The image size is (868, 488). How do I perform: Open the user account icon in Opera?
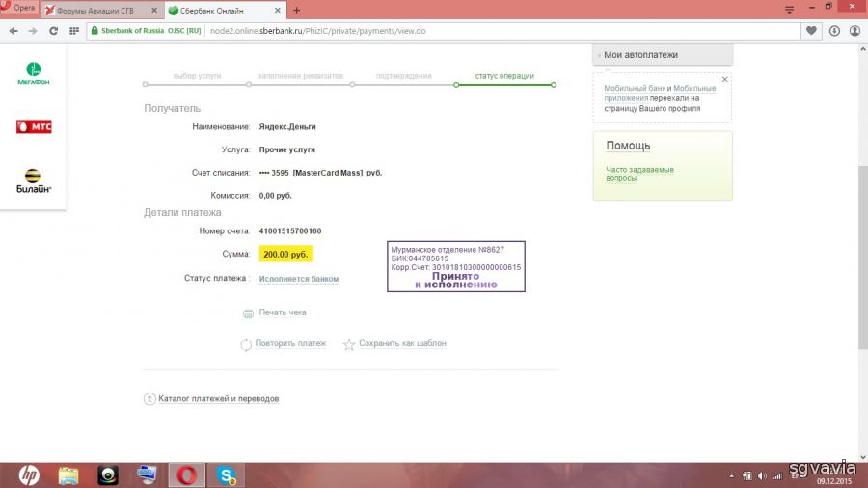854,31
